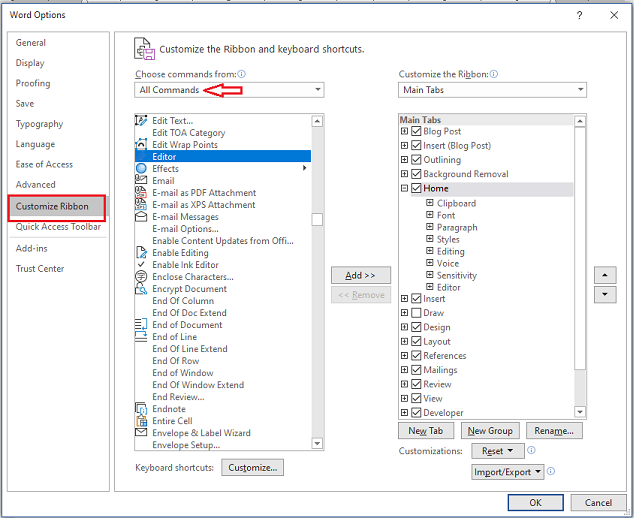Screen dimensions: 636x518
Task: Click down arrow of commands list scrollbar
Action: pyautogui.click(x=317, y=444)
